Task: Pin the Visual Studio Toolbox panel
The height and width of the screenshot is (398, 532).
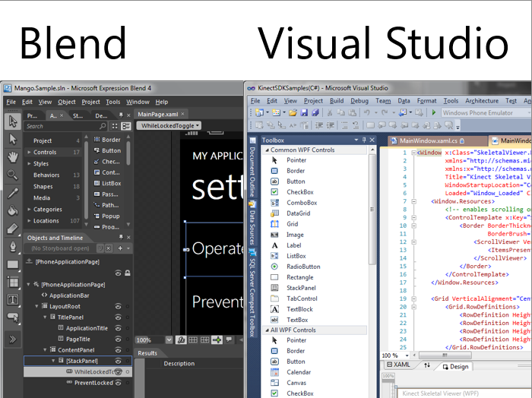Action: click(364, 140)
